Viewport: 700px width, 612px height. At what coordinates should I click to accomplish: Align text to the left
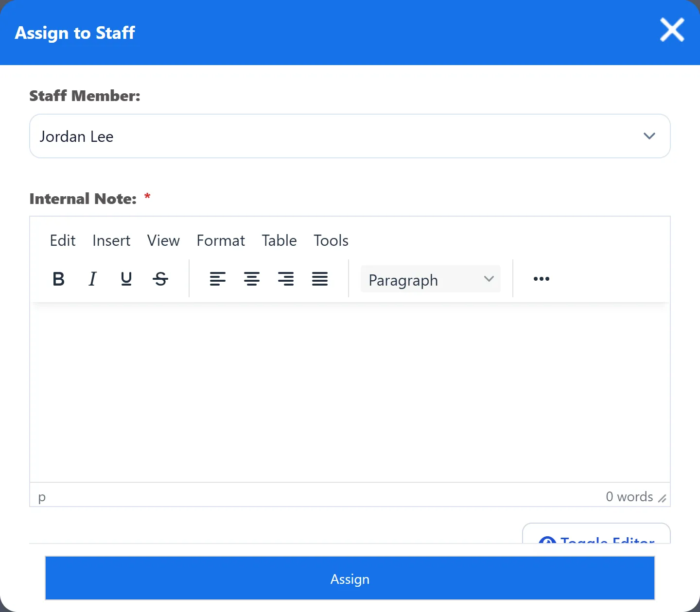(218, 279)
